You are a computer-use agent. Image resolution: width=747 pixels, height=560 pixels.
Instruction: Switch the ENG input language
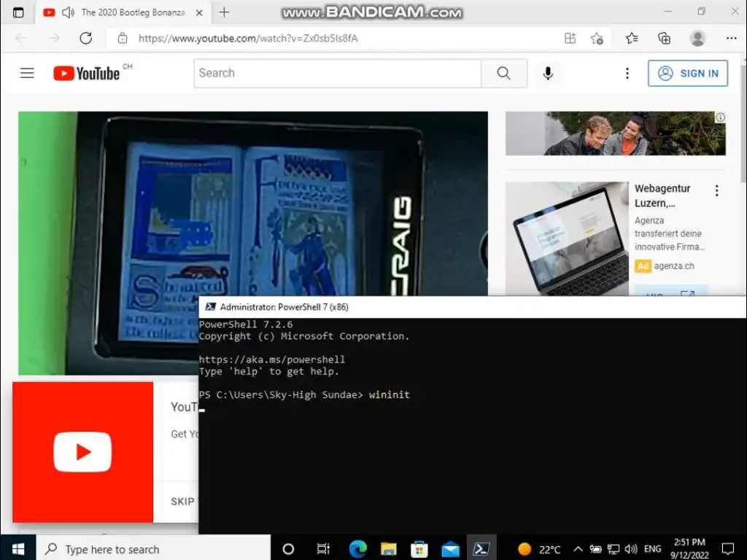click(652, 549)
